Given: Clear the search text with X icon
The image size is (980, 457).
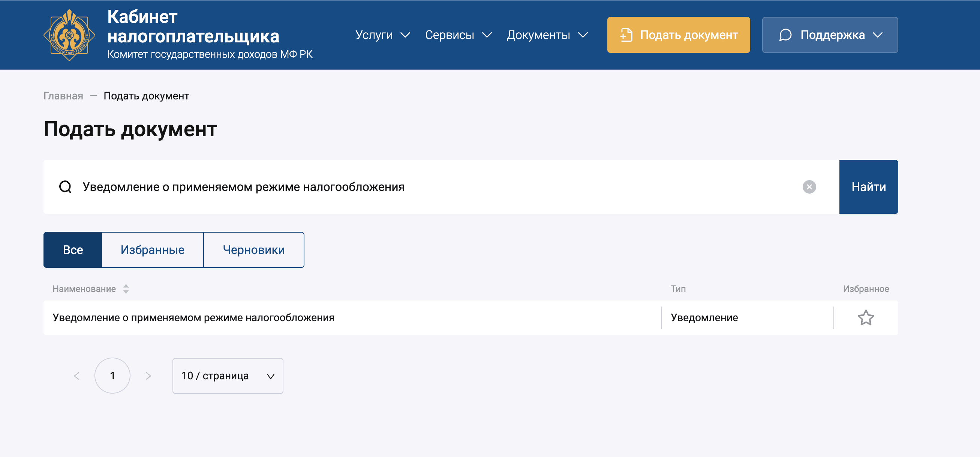Looking at the screenshot, I should point(809,187).
